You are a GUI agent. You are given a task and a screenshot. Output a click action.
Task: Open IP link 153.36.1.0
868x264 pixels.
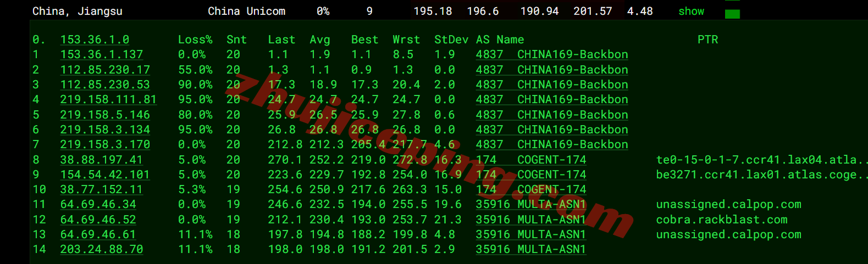[95, 40]
